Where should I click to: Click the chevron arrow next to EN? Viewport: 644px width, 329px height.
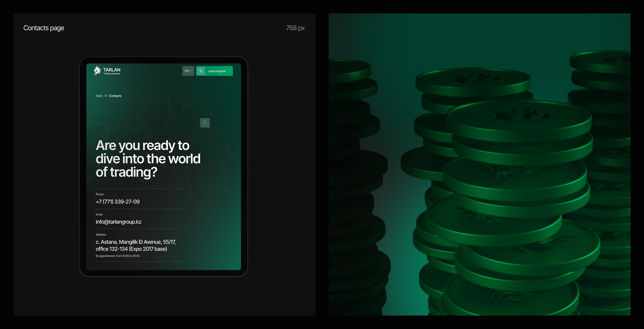[x=191, y=71]
